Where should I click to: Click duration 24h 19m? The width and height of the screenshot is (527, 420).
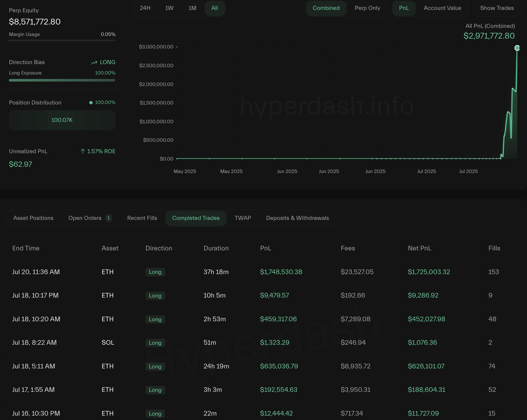216,366
